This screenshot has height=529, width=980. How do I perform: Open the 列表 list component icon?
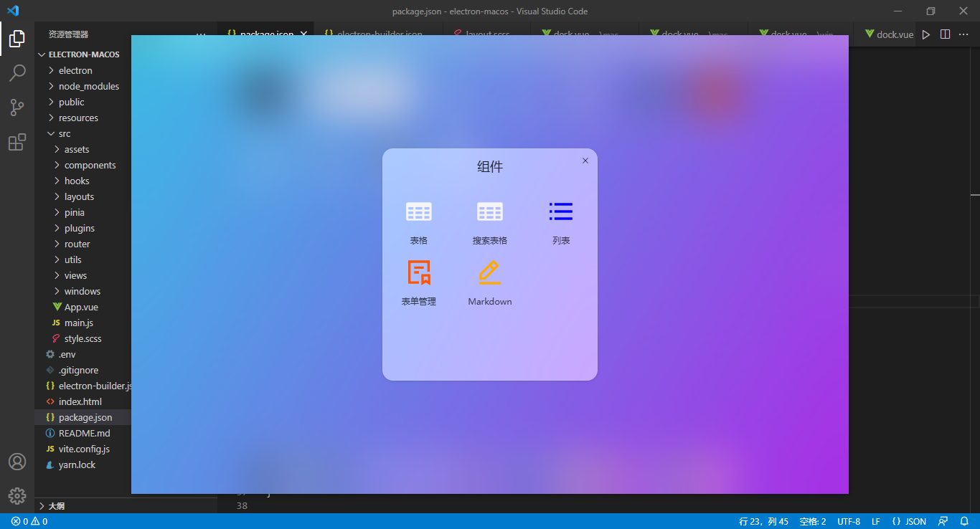click(x=561, y=211)
